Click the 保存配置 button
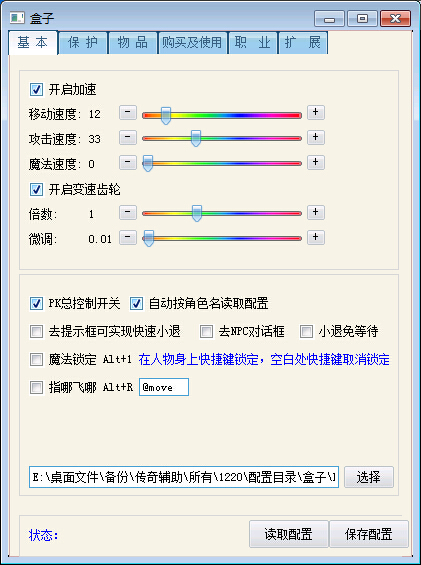The image size is (421, 565). click(369, 534)
